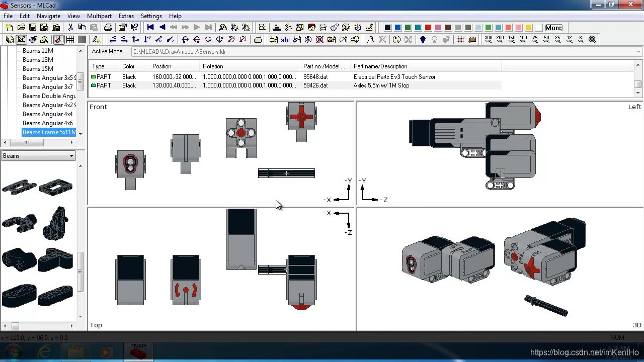Viewport: 644px width, 362px height.
Task: Set zoom to 100 percent
Action: (523, 39)
